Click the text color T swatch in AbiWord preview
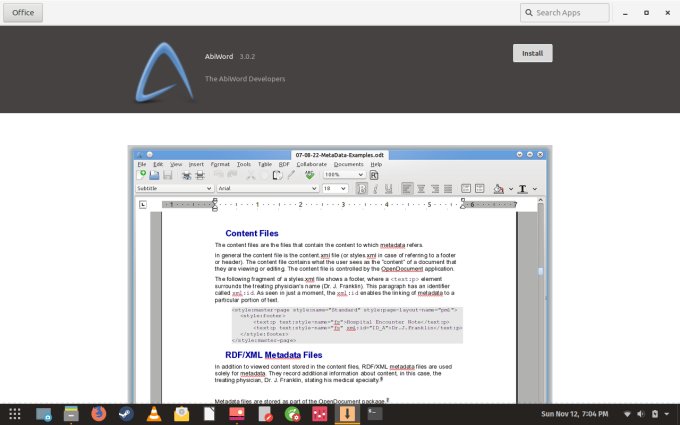The image size is (680, 425). 523,189
